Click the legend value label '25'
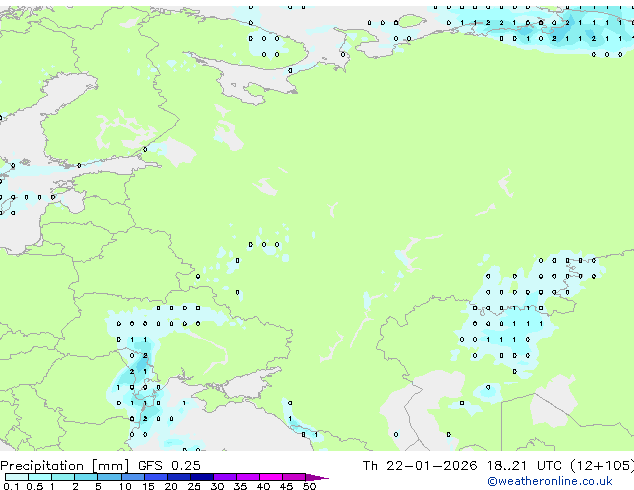634x490 pixels. 194,486
